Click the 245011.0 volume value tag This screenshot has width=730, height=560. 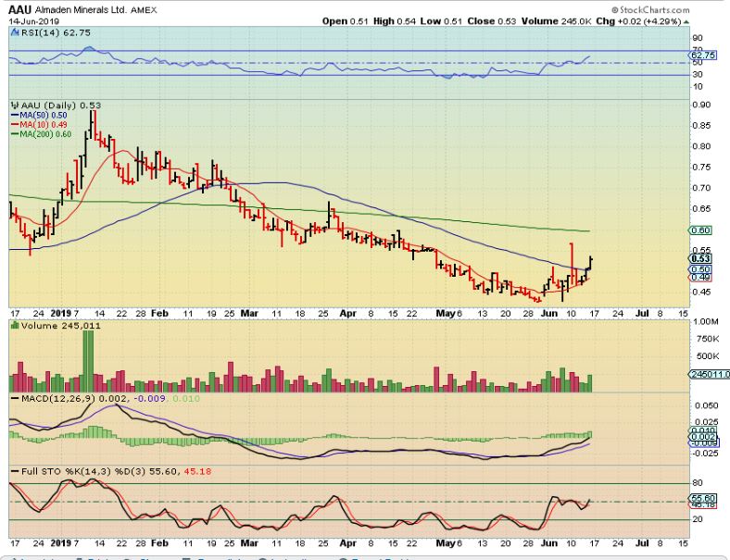709,375
